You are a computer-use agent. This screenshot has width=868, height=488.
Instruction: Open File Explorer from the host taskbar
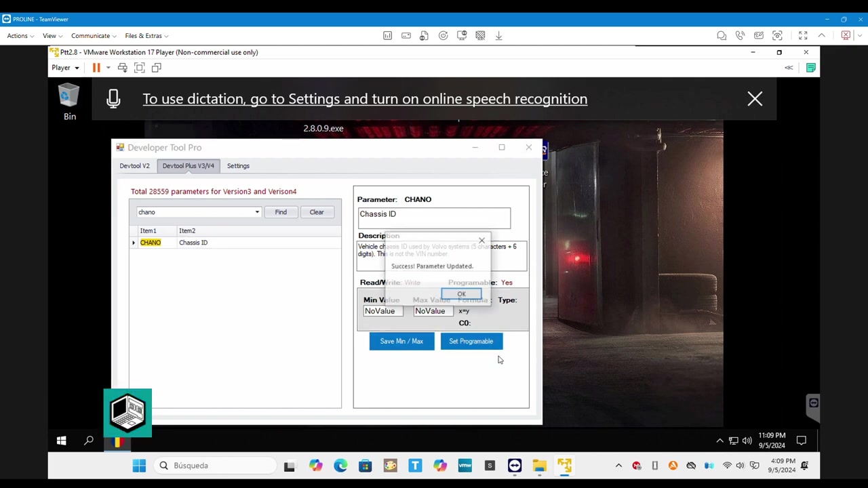539,466
